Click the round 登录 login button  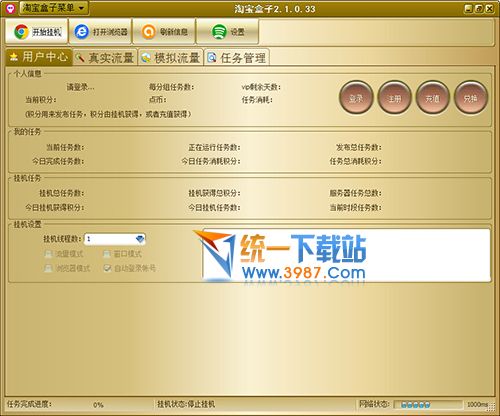(x=356, y=98)
